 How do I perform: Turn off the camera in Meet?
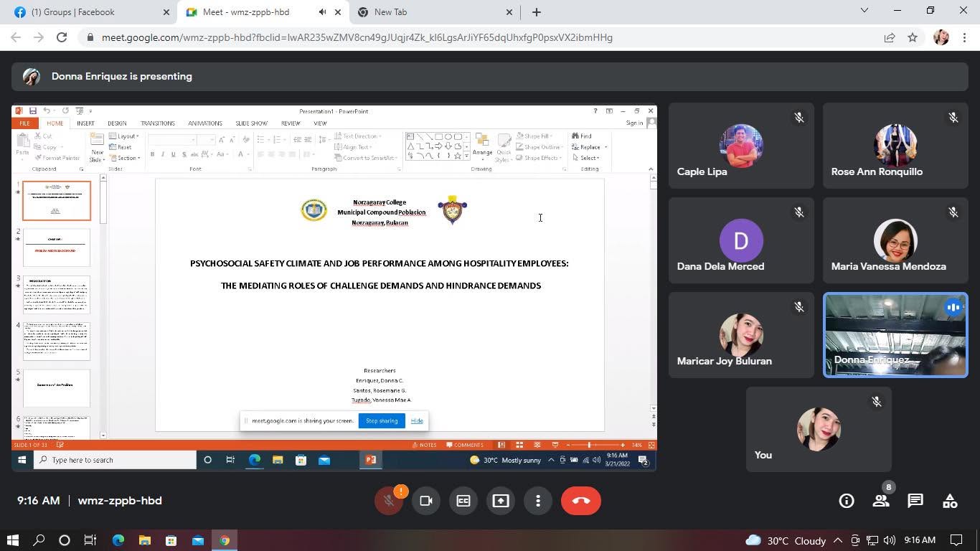[426, 501]
